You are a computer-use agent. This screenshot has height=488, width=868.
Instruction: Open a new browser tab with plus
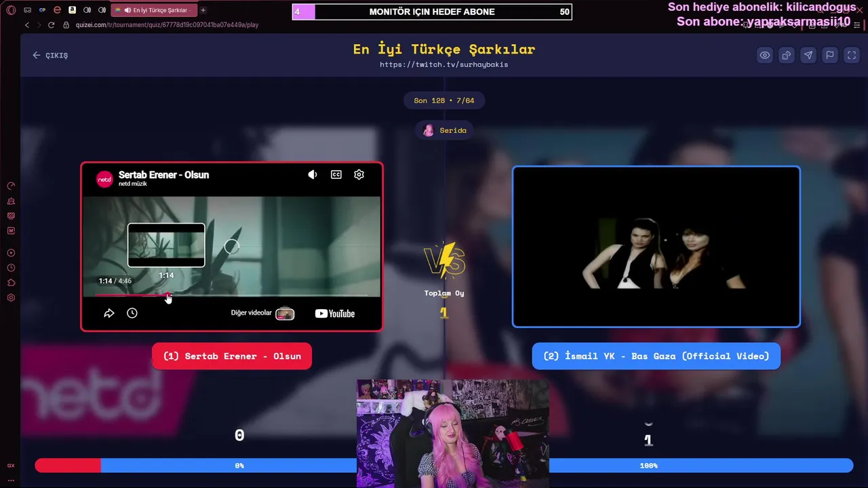point(203,10)
